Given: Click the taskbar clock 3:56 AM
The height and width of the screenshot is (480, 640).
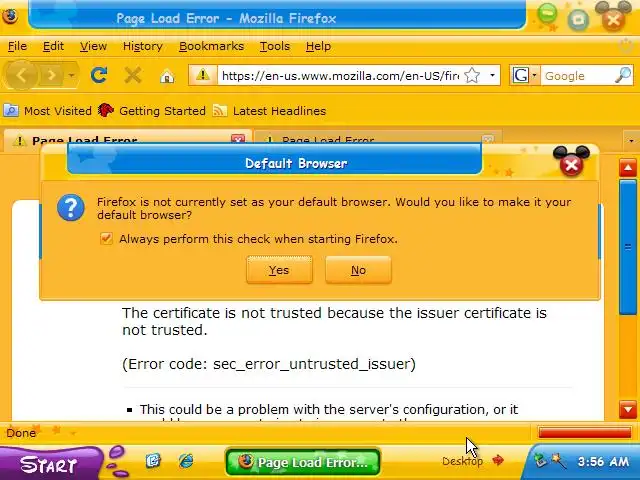Looking at the screenshot, I should point(603,462).
